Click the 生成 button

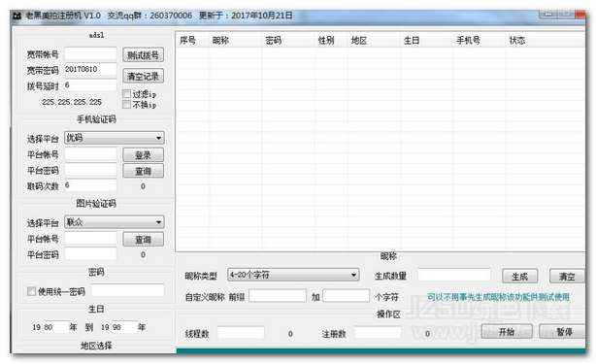coord(519,277)
